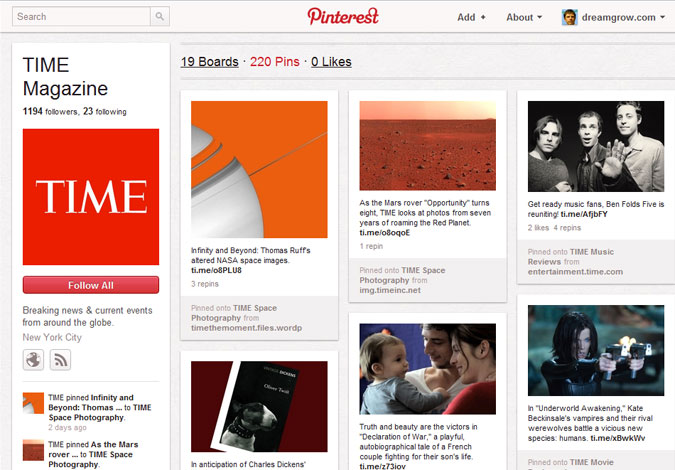Expand the About dropdown
Viewport: 675px width, 470px height.
point(524,17)
